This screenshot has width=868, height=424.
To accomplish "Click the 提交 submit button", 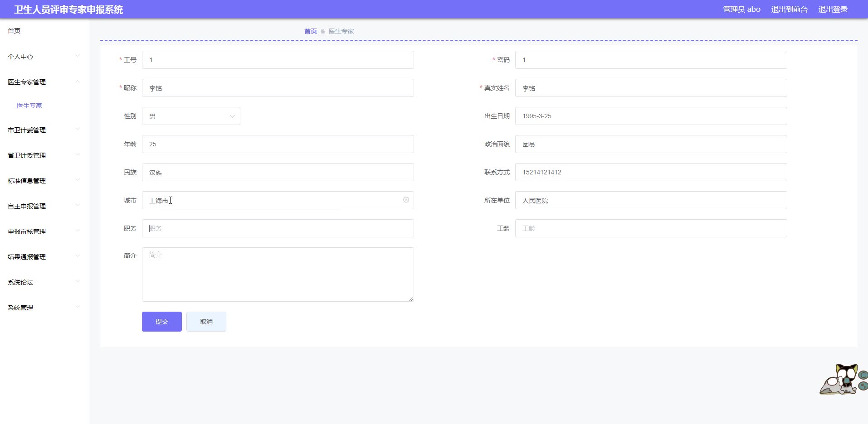I will coord(161,321).
